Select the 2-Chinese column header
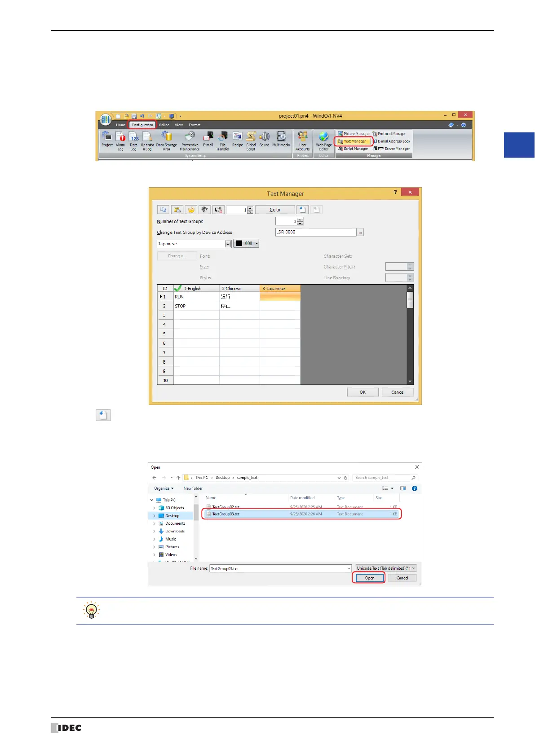This screenshot has width=535, height=756. [x=239, y=288]
